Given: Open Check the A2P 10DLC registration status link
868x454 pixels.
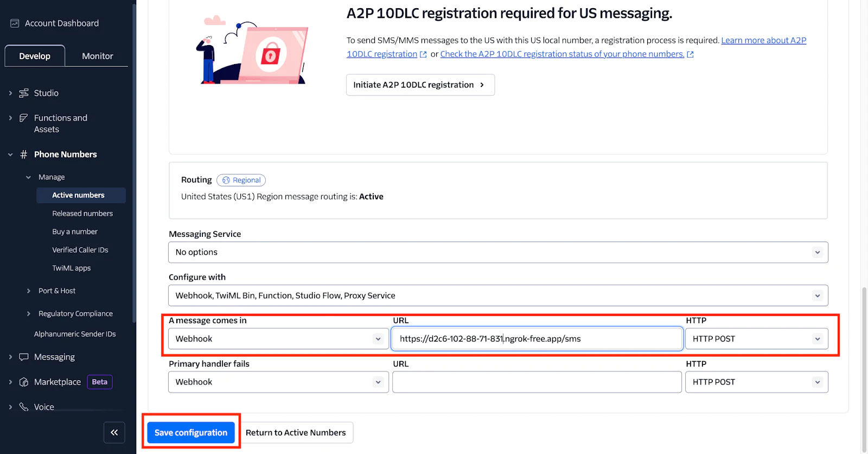Looking at the screenshot, I should pos(563,54).
